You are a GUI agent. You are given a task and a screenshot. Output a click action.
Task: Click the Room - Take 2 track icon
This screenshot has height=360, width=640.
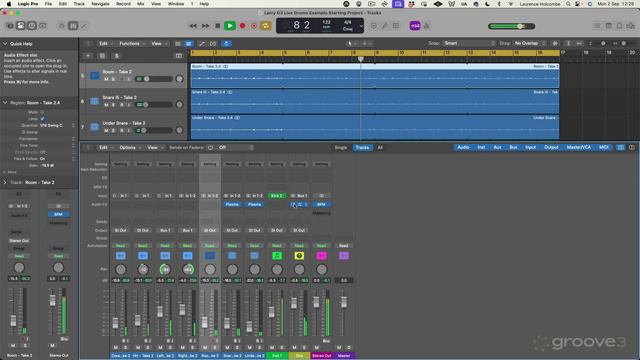[x=94, y=76]
